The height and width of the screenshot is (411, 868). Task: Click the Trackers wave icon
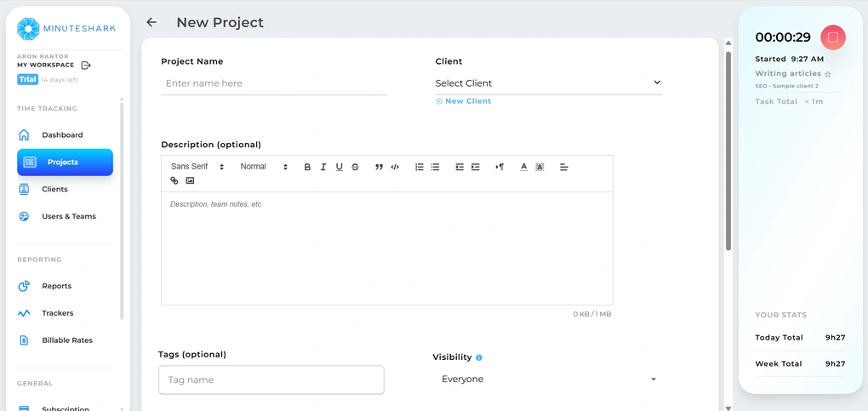24,313
